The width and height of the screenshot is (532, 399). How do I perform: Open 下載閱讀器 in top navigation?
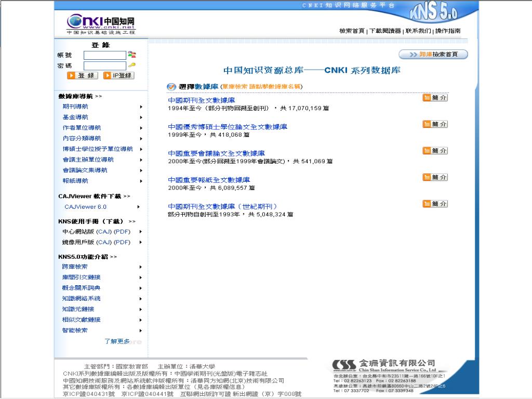point(385,31)
